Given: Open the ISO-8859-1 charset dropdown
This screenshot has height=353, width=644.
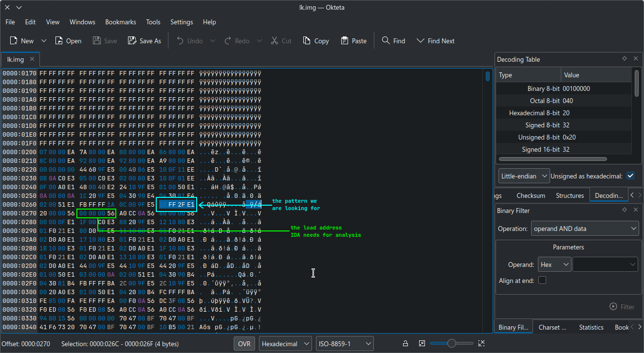Looking at the screenshot, I should click(344, 344).
